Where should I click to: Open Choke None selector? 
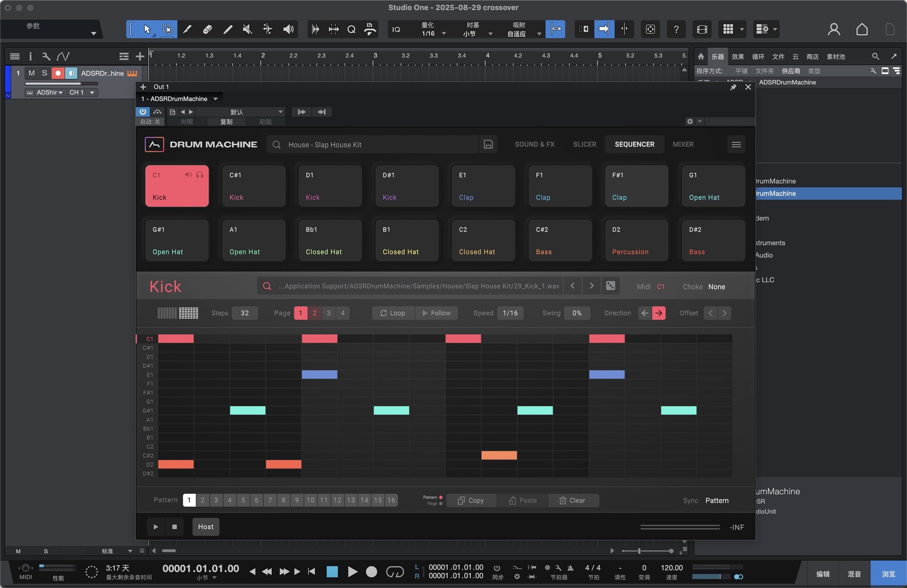coord(716,287)
